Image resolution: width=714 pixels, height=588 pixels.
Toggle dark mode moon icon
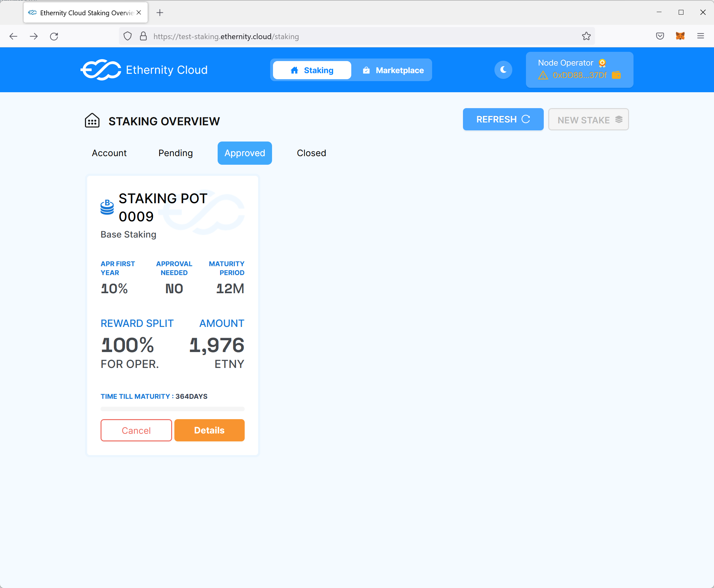(x=503, y=70)
